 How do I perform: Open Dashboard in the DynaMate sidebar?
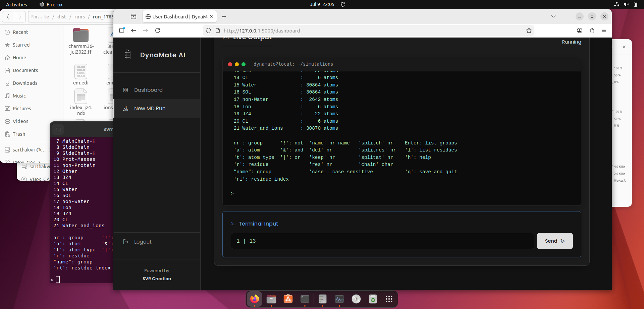(x=157, y=90)
